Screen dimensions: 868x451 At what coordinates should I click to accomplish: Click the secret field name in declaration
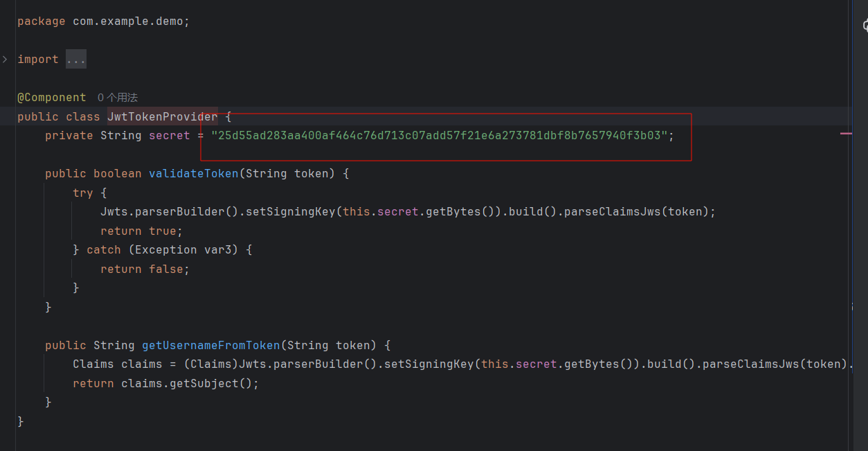tap(169, 136)
